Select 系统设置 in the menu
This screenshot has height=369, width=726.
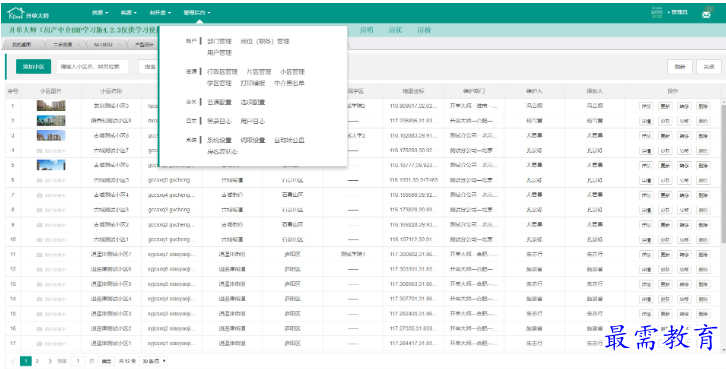219,140
